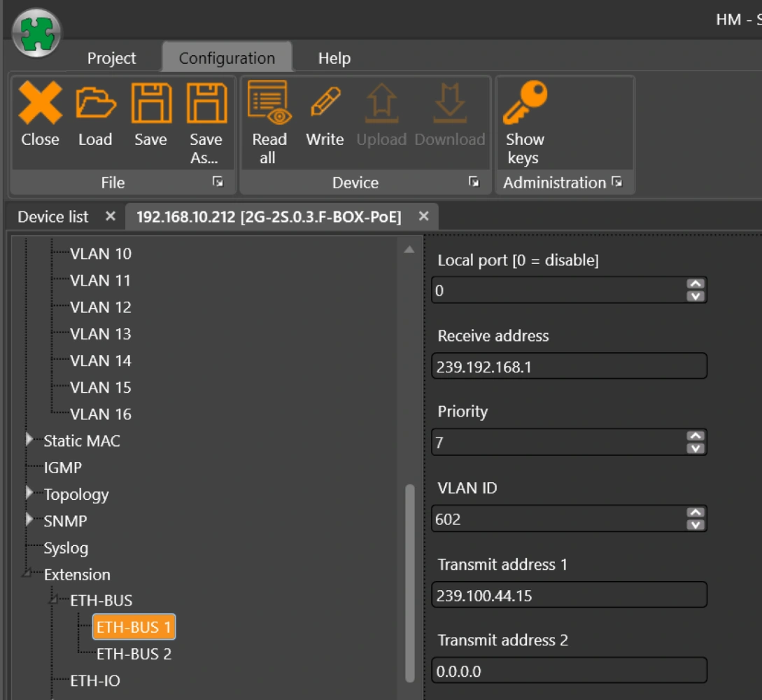Click the Close file icon

pyautogui.click(x=40, y=103)
